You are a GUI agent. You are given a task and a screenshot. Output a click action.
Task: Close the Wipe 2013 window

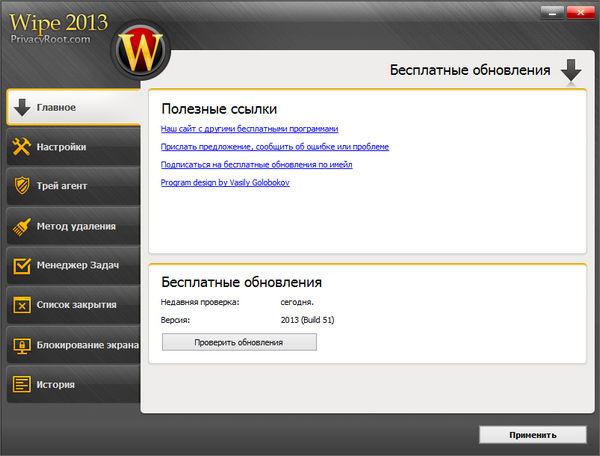click(x=580, y=13)
